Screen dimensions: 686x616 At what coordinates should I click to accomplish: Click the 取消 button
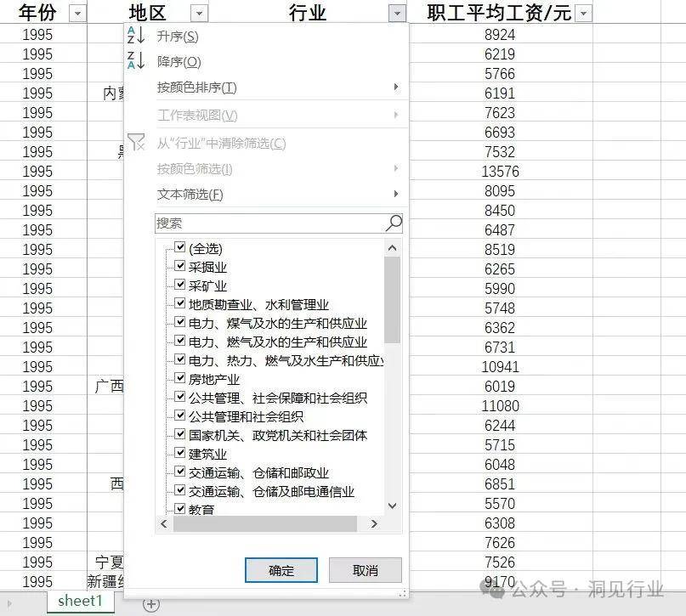click(x=366, y=570)
